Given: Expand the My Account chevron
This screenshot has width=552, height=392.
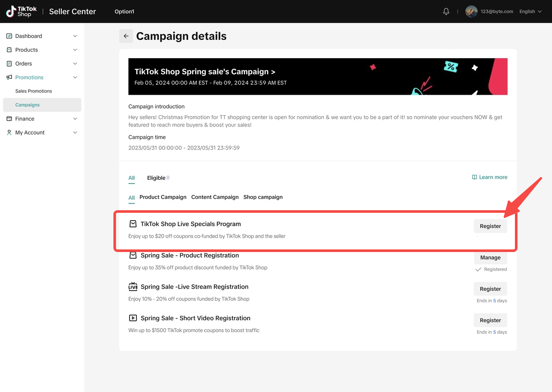Looking at the screenshot, I should click(75, 133).
